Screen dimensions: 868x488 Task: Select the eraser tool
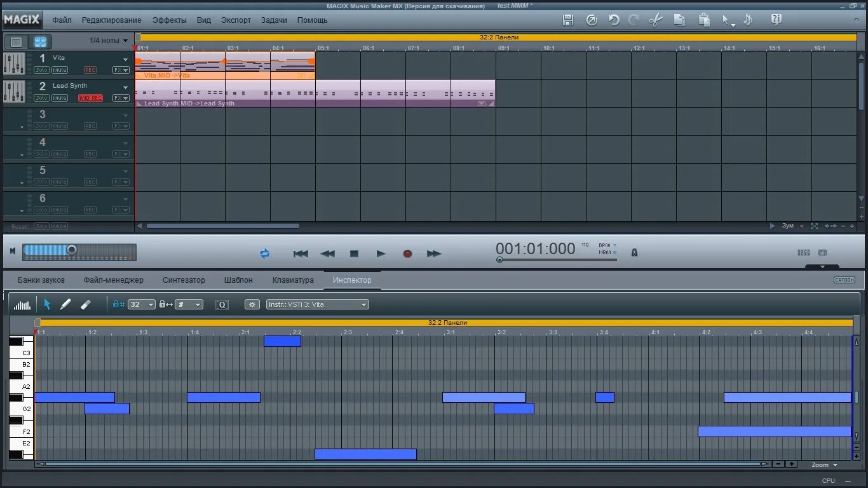tap(86, 304)
